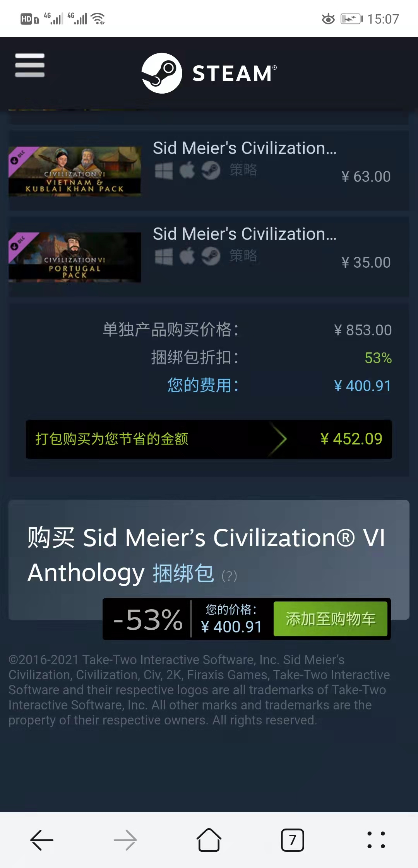Open the Portugal Pack thumbnail
Image resolution: width=418 pixels, height=868 pixels.
click(x=75, y=257)
